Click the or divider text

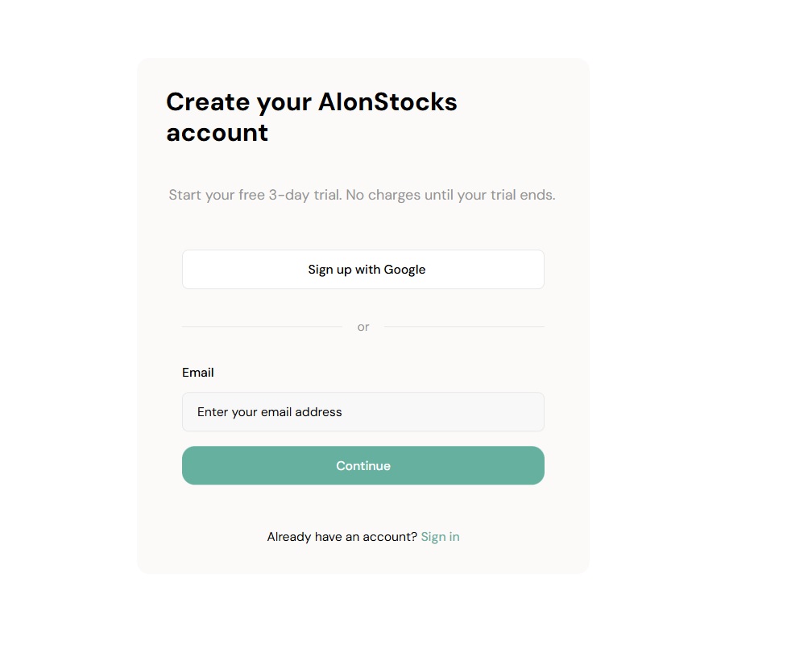coord(363,327)
